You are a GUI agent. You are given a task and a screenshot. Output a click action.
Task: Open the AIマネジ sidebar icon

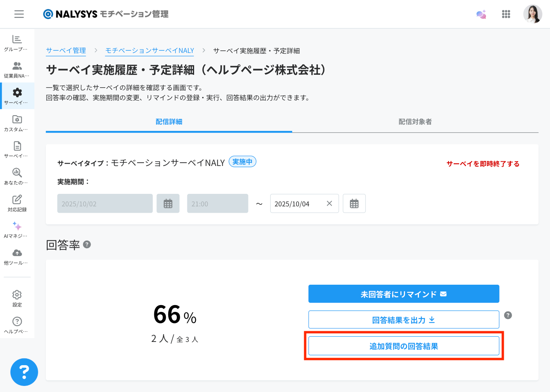pos(17,230)
